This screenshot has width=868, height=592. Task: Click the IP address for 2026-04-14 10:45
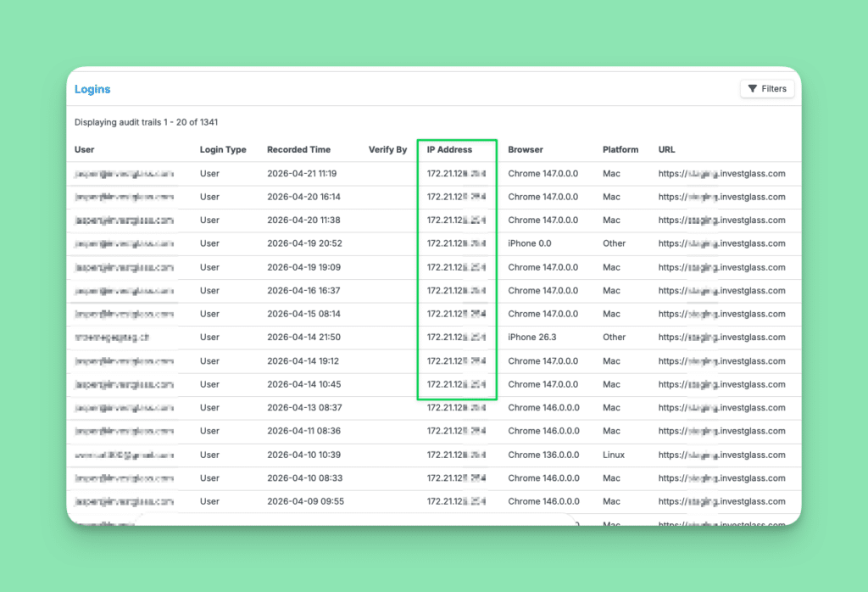pos(456,384)
